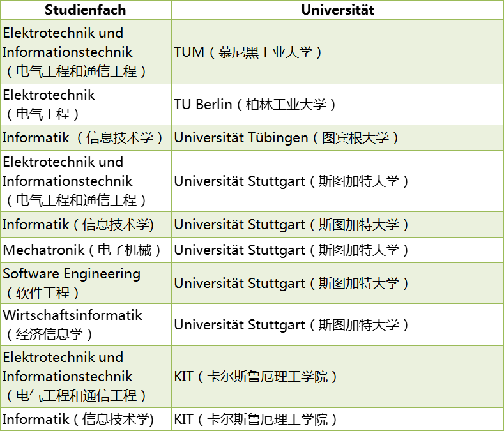The image size is (504, 431).
Task: Click Elektrotechnik und Informationstechnik cell in KIT row
Action: point(86,376)
